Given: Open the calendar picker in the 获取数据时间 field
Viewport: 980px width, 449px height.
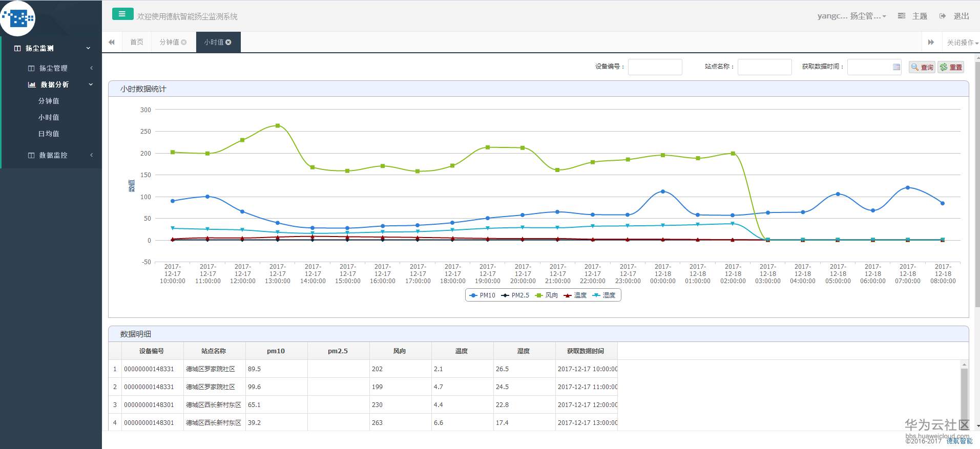Looking at the screenshot, I should [896, 67].
